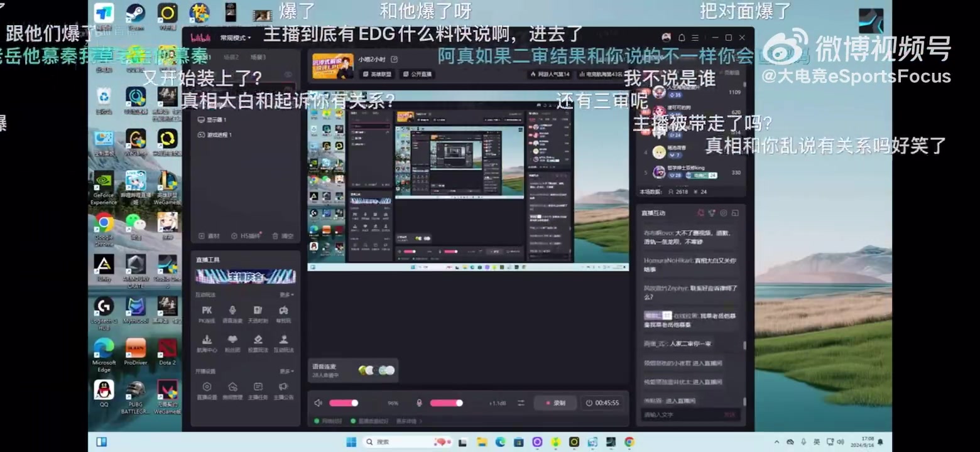Viewport: 980px width, 452px height.
Task: Switch to the 场景2 scene tab
Action: pyautogui.click(x=232, y=57)
